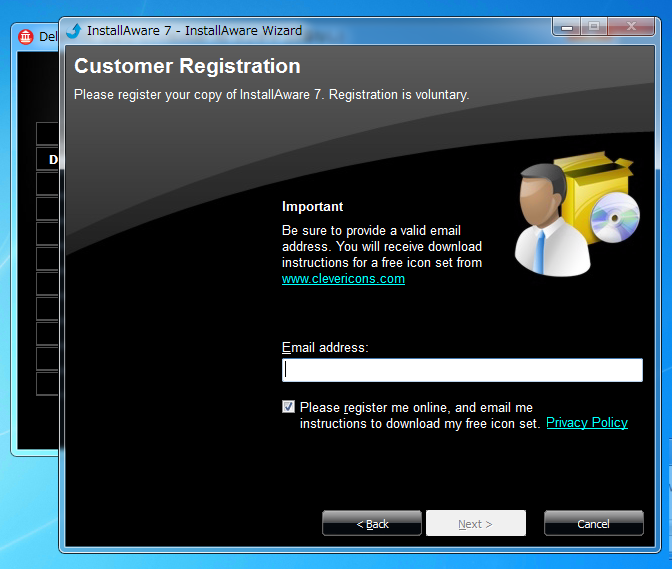This screenshot has width=672, height=569.
Task: Click the "Email address:" label
Action: click(x=325, y=347)
